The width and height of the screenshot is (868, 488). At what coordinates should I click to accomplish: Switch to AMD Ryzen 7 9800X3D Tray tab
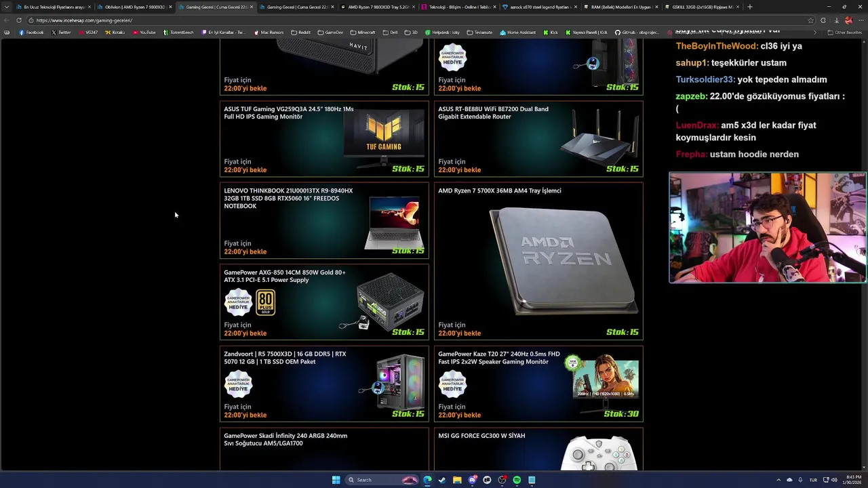(378, 7)
